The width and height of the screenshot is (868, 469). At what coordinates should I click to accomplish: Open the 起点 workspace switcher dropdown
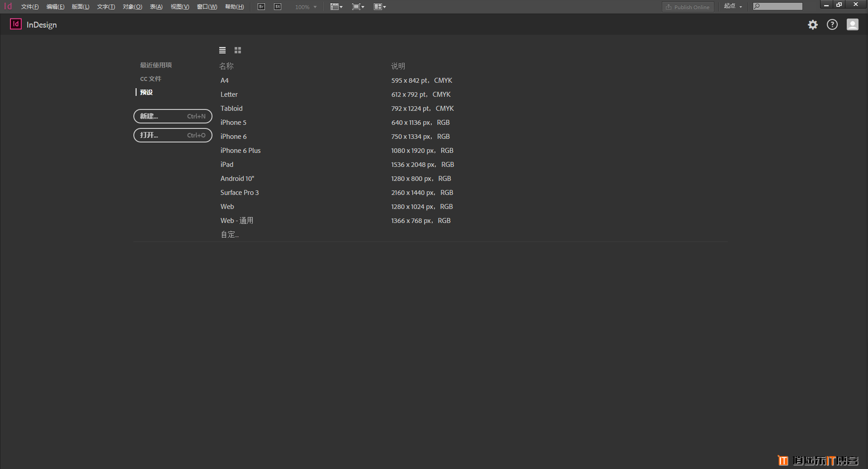point(733,6)
